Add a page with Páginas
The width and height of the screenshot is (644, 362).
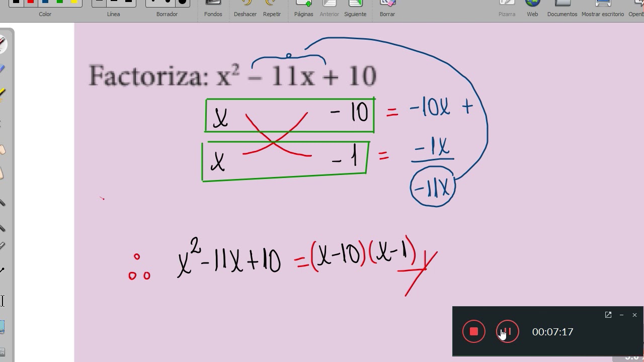click(x=303, y=9)
